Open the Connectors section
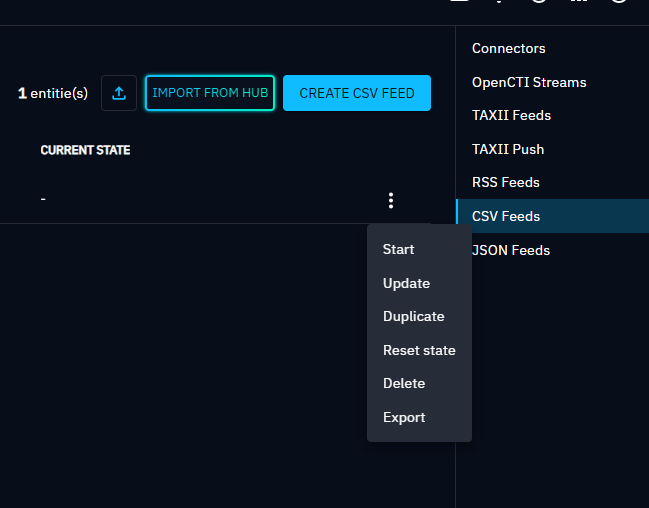 coord(509,48)
